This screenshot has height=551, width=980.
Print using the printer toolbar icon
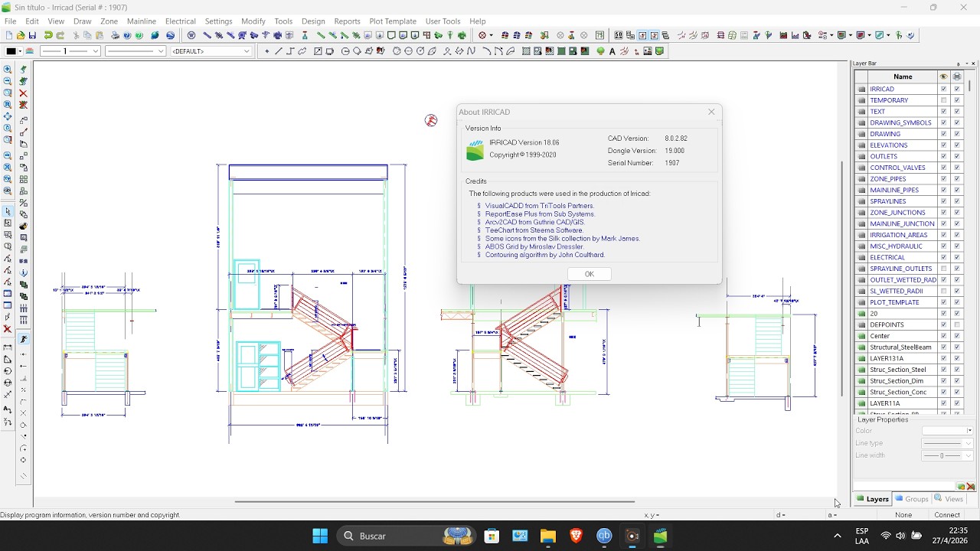tap(115, 35)
